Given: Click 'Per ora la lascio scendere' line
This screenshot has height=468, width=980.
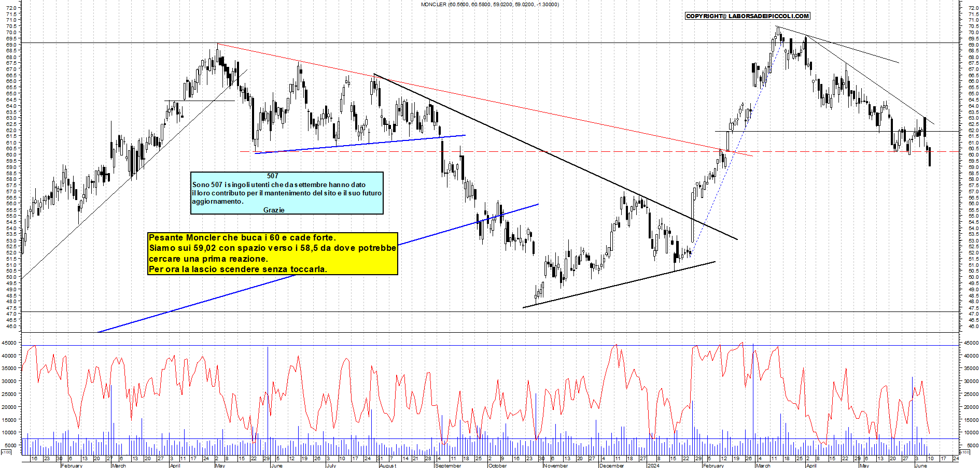Looking at the screenshot, I should point(238,269).
